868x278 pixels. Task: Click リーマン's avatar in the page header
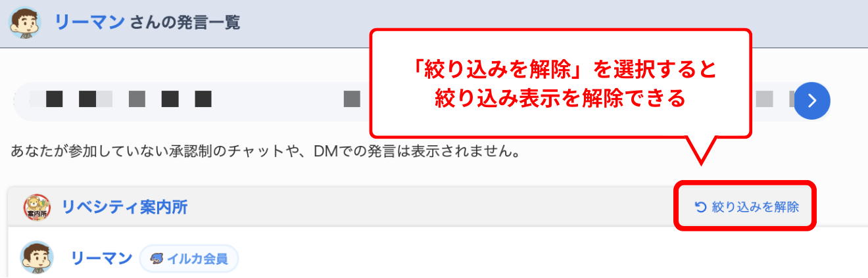coord(25,23)
